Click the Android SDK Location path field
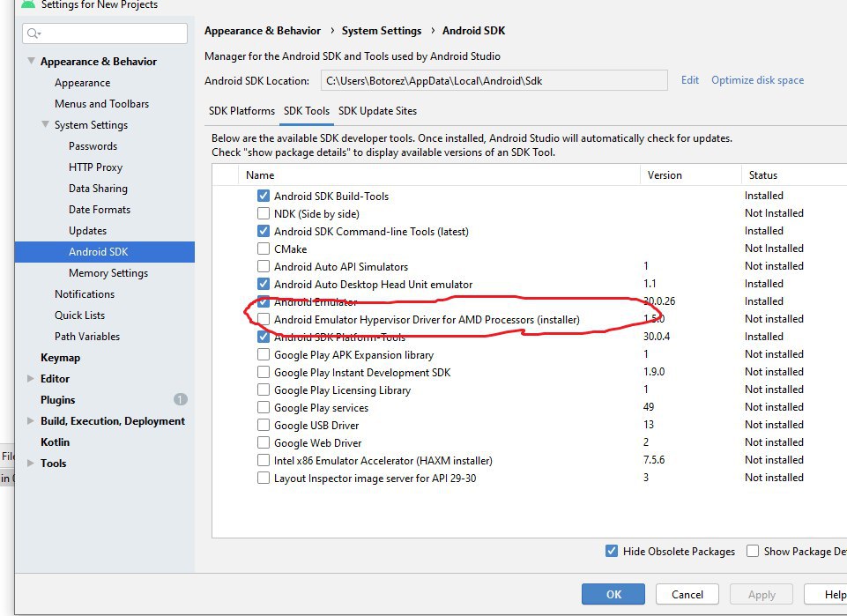Image resolution: width=847 pixels, height=616 pixels. [x=494, y=80]
